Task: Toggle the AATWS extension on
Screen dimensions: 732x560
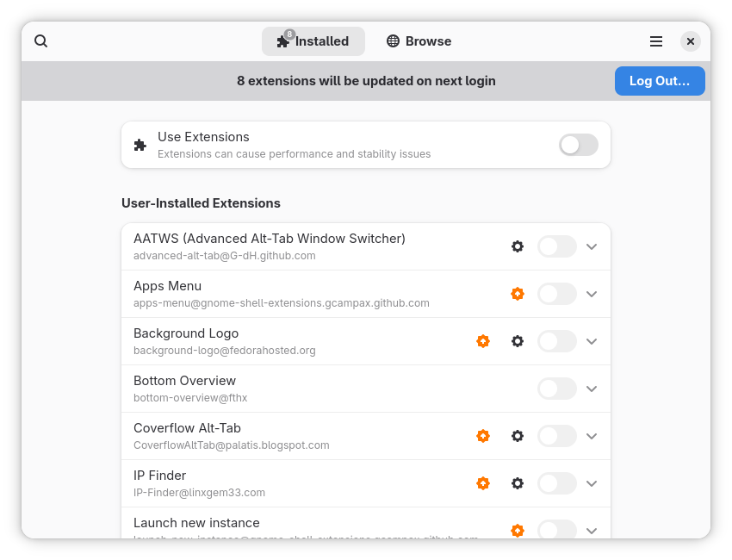Action: 556,246
